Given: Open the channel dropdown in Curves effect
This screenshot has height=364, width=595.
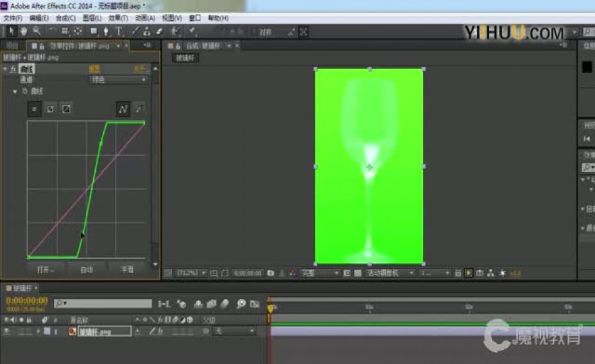Looking at the screenshot, I should click(x=119, y=80).
